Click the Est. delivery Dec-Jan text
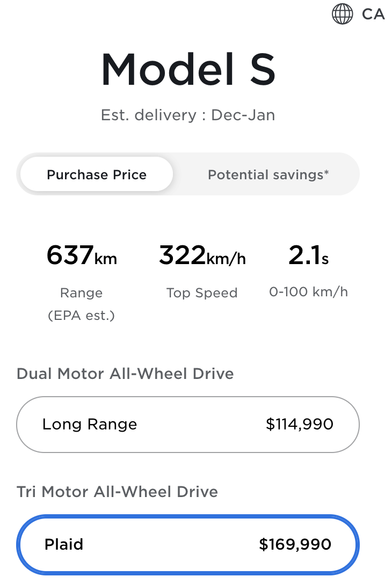Screen dimensions: 392x584 point(188,115)
